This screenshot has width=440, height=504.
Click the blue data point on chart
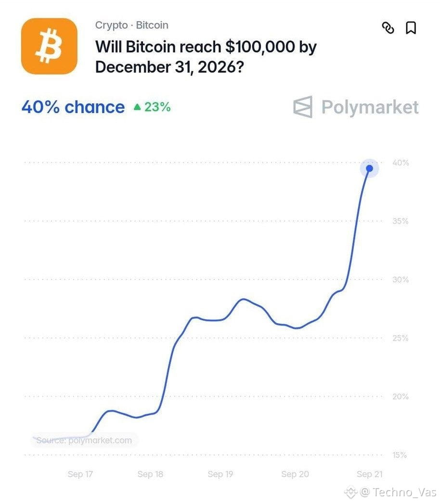click(369, 168)
